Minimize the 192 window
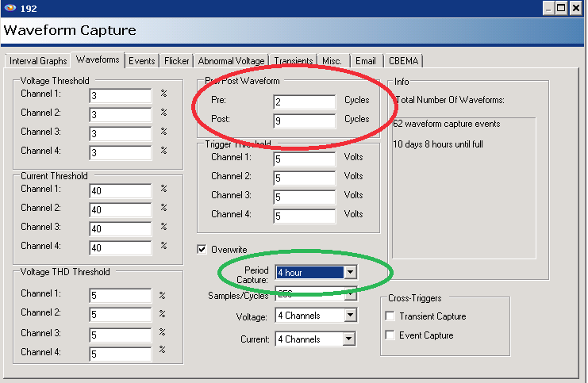Image resolution: width=588 pixels, height=383 pixels. [x=548, y=8]
